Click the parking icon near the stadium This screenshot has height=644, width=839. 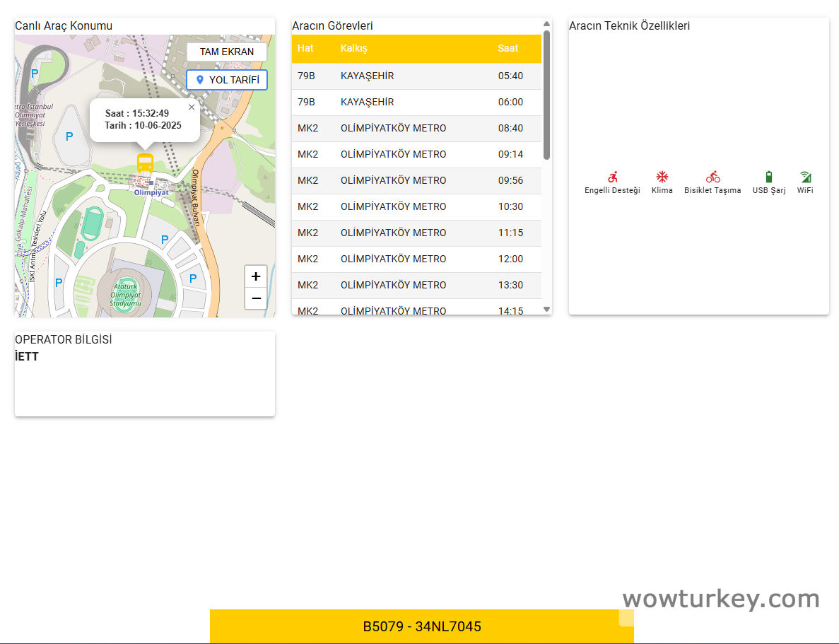point(165,240)
